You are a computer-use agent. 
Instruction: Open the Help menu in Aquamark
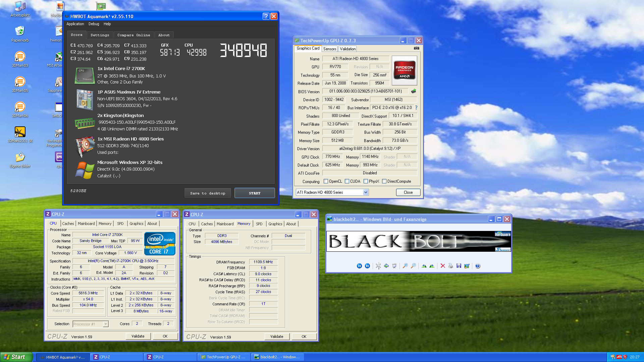point(107,24)
